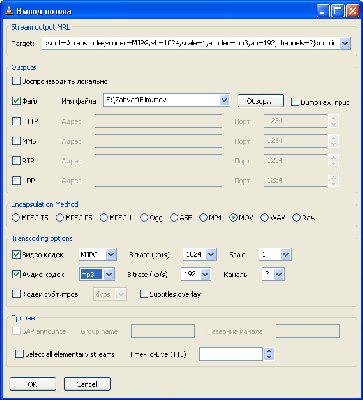Open the audio channels dropdown
This screenshot has height=400, width=363.
click(279, 275)
